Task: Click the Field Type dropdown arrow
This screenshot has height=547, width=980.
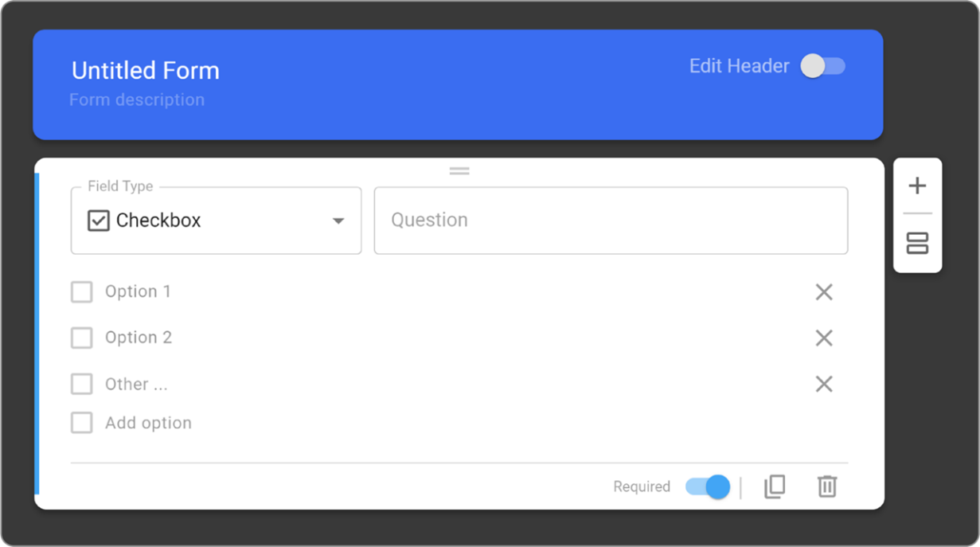Action: pyautogui.click(x=340, y=221)
